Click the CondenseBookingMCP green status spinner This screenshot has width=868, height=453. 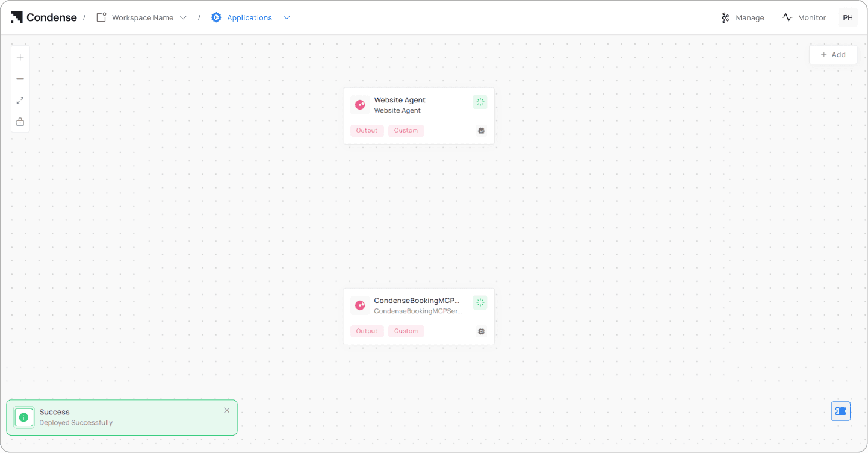480,302
